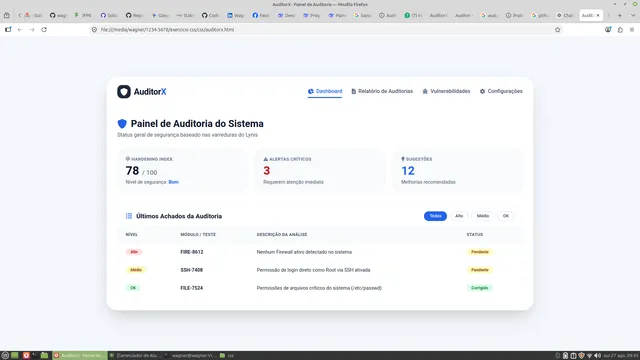This screenshot has width=640, height=360.
Task: Click the volume speaker icon in system tray
Action: (x=597, y=356)
